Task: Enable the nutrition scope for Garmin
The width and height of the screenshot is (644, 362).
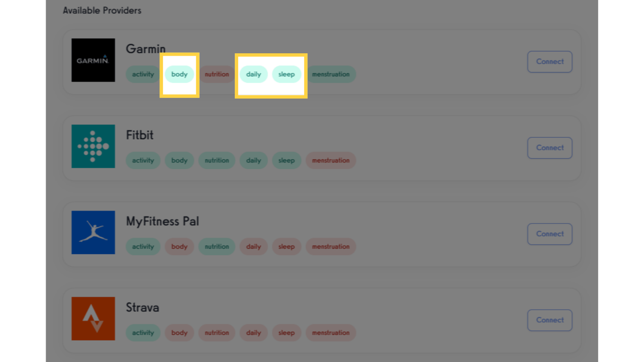Action: coord(217,74)
